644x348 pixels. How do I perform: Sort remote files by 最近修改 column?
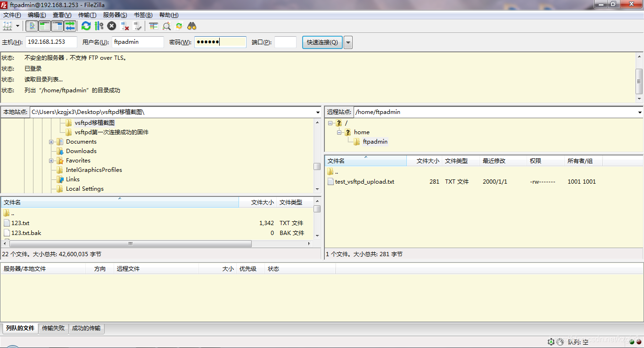[503, 161]
